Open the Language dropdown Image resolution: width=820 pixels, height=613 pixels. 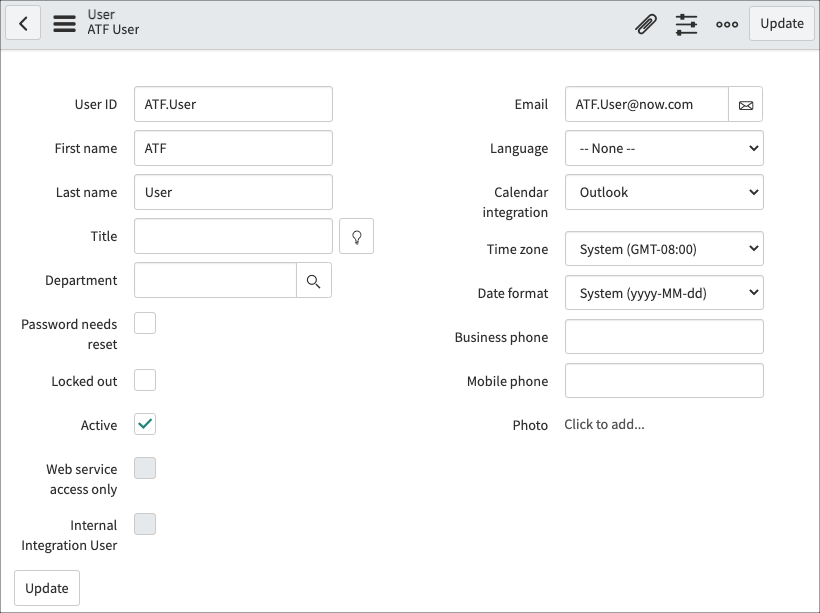[x=663, y=148]
